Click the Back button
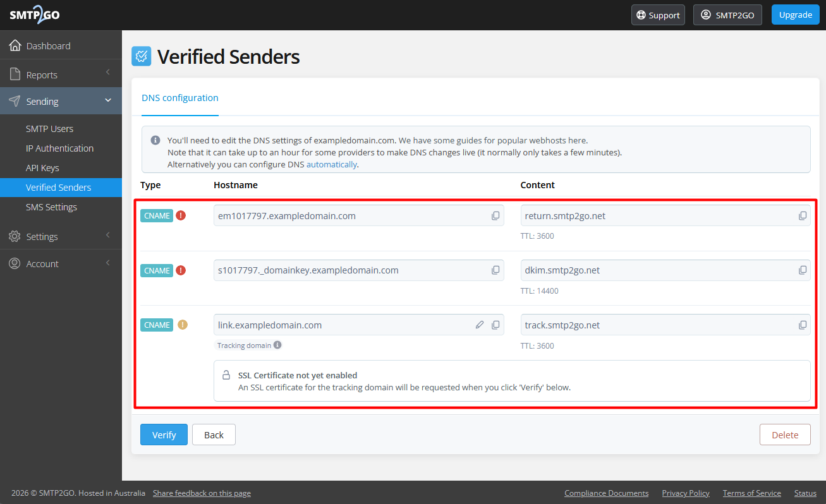 tap(214, 435)
